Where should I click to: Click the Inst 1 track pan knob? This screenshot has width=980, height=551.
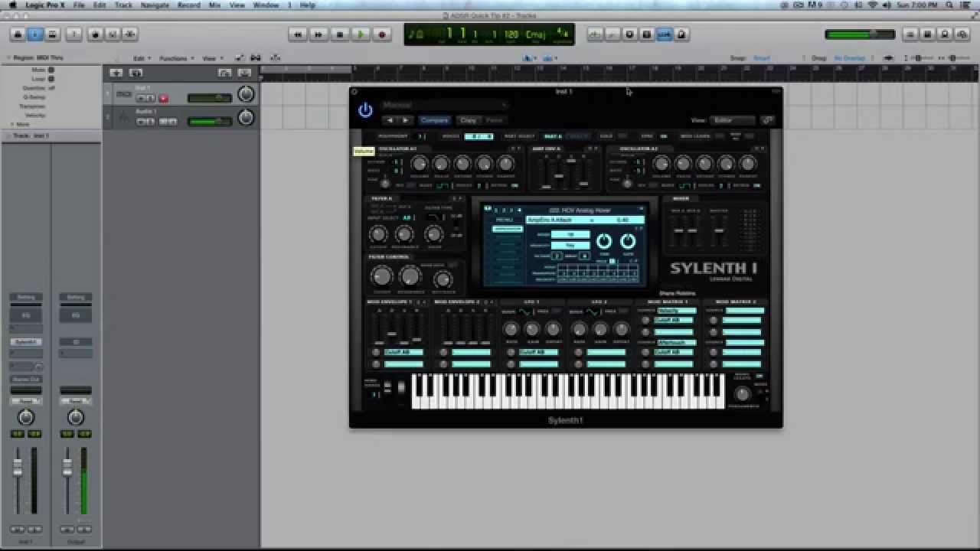[246, 94]
